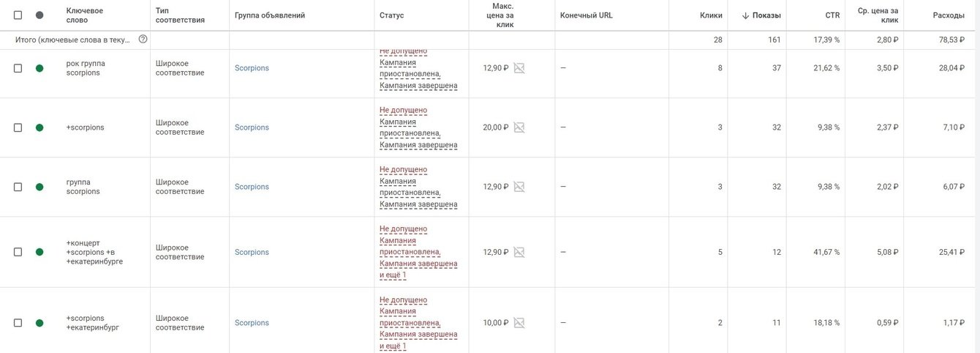Screen dimensions: 980x353
Task: Sort by CTR column header
Action: click(x=832, y=15)
